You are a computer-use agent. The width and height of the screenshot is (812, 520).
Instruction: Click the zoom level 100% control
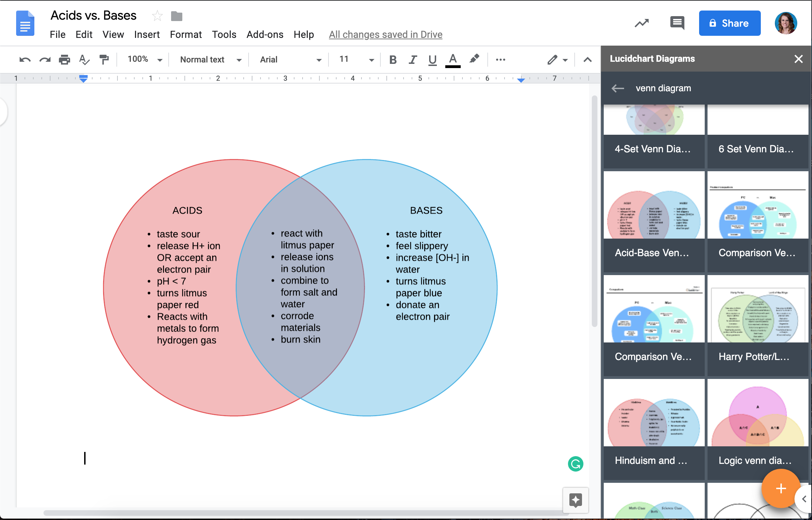pos(144,60)
